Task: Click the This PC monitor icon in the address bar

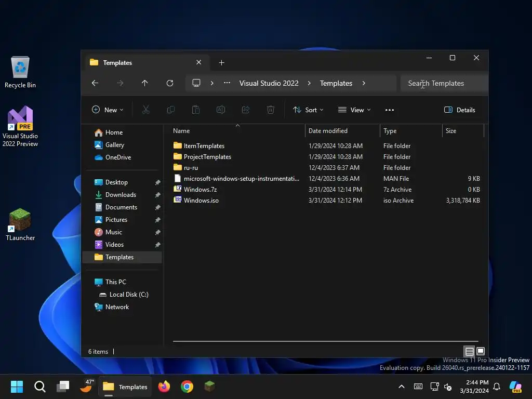Action: 196,83
